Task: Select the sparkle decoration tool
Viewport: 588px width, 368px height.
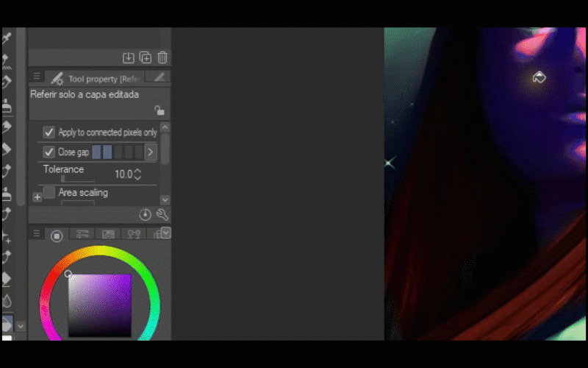Action: coord(7,237)
